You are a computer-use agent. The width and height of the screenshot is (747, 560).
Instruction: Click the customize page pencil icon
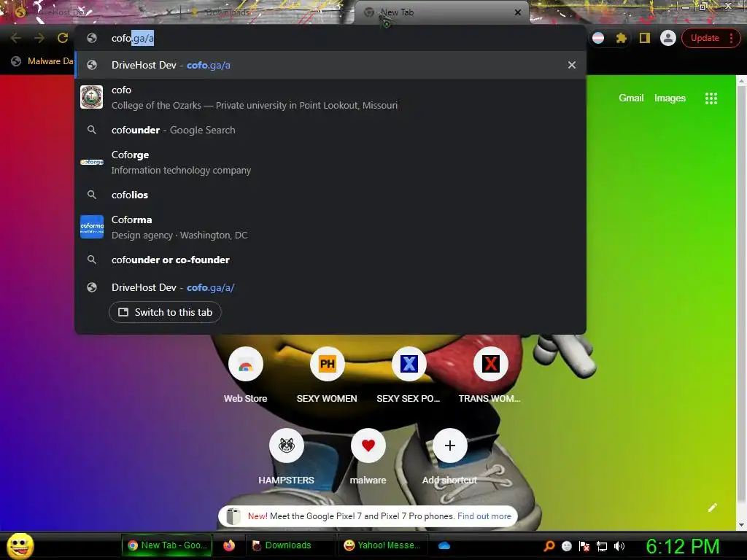712,507
